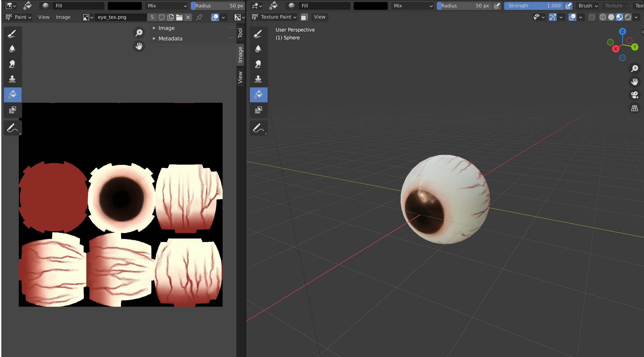This screenshot has height=357, width=644.
Task: Expand the Metadata panel in the sidebar
Action: (x=193, y=38)
